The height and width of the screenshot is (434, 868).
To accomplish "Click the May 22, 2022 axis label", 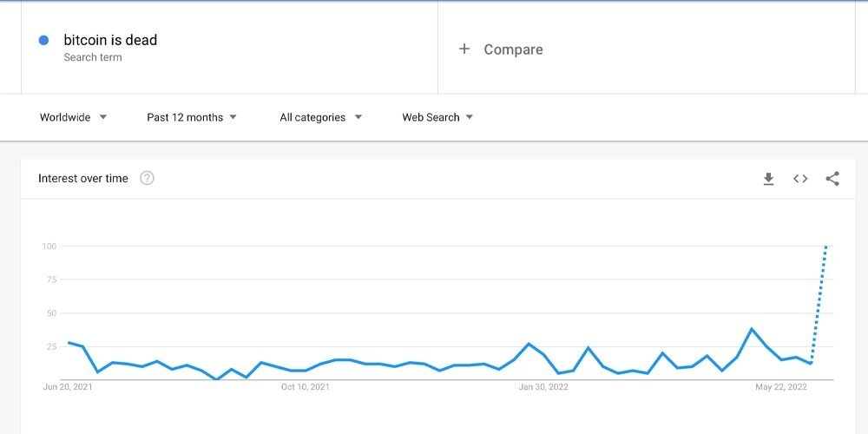I will click(x=781, y=387).
